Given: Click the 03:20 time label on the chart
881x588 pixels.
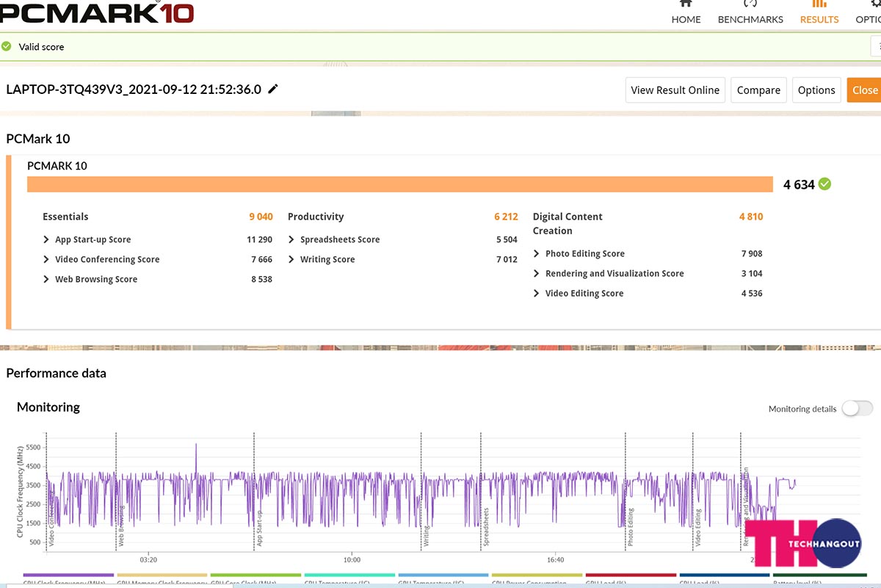Looking at the screenshot, I should [149, 559].
